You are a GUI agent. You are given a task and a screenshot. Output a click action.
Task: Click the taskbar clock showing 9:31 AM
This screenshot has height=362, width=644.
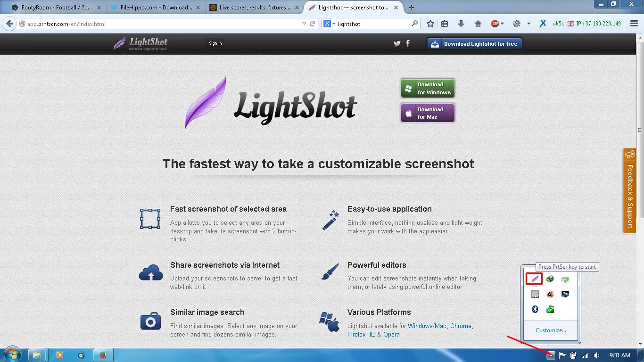tap(619, 355)
